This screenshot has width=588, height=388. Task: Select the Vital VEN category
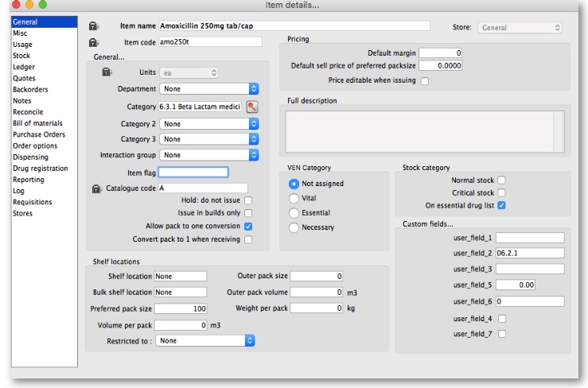294,198
